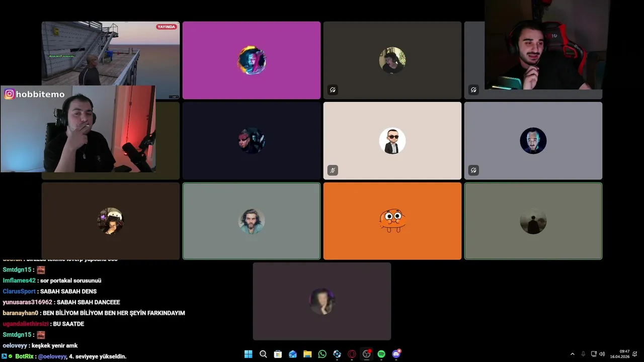The width and height of the screenshot is (644, 362).
Task: Select avatar on dark brown tile
Action: (111, 221)
